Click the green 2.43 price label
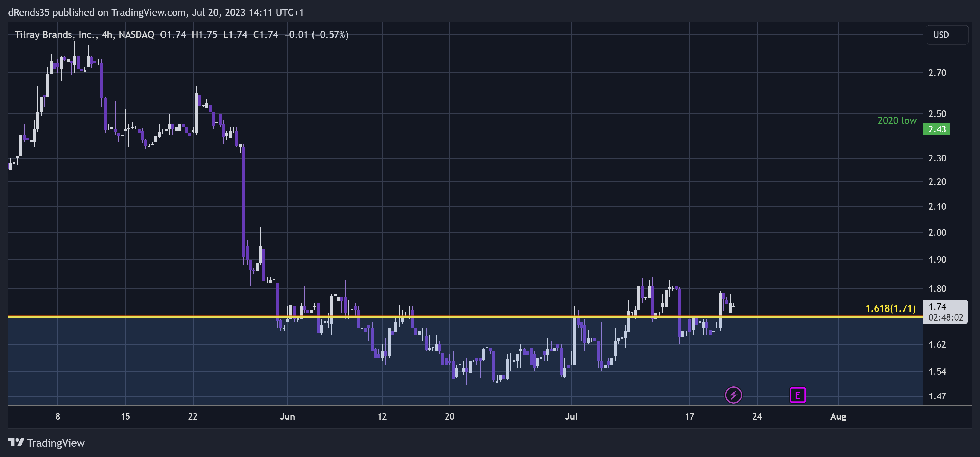 click(x=937, y=129)
